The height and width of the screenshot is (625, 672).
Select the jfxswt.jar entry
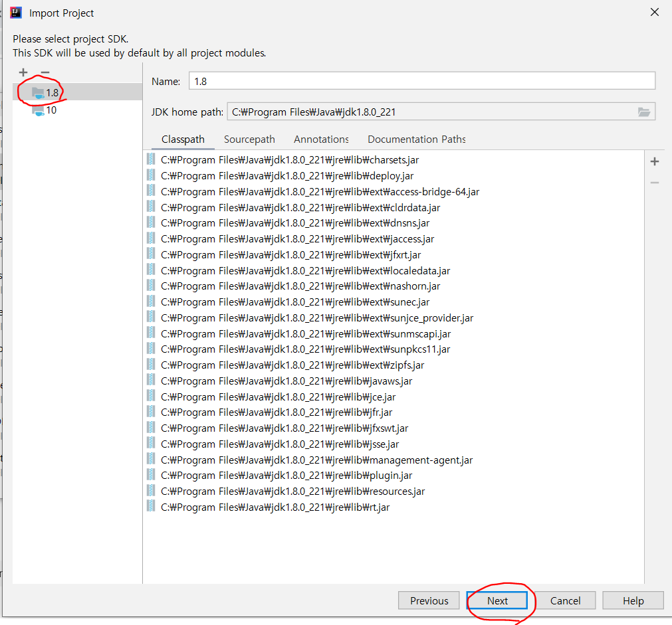point(393,428)
